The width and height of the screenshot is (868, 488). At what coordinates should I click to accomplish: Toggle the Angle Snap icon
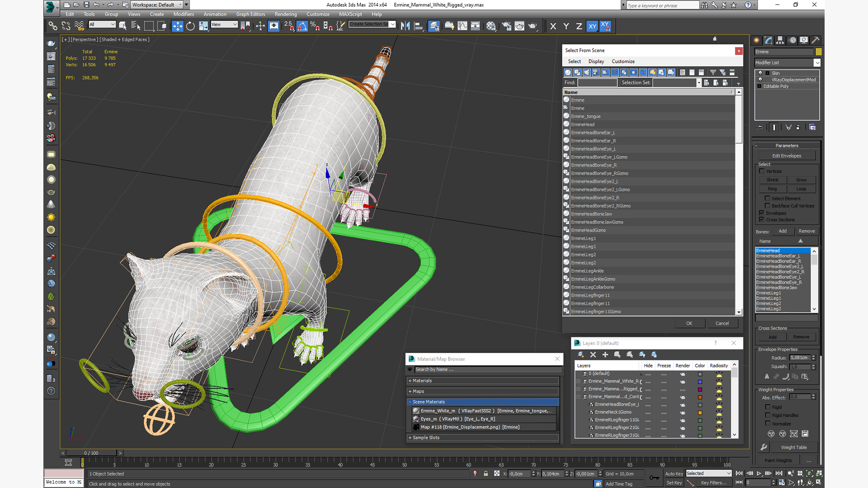(302, 26)
